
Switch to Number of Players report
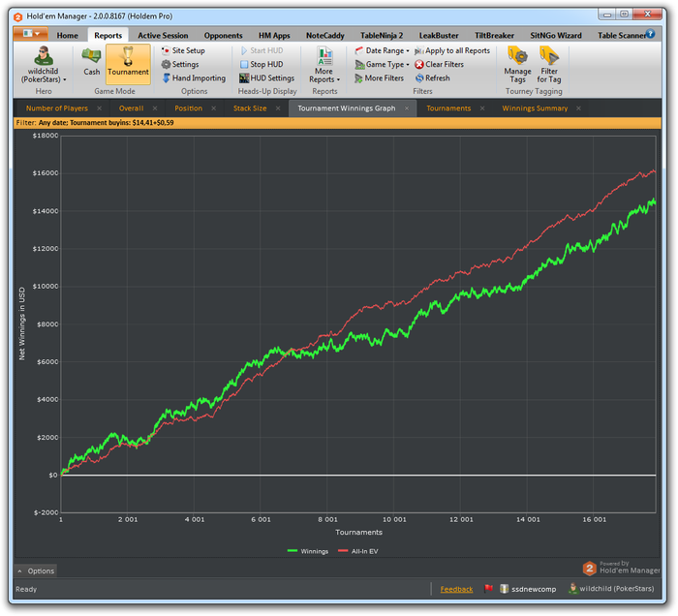(56, 108)
